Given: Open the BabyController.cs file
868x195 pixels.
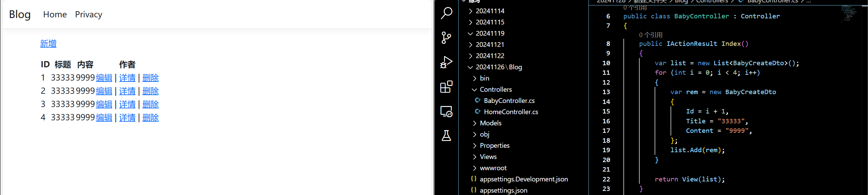Looking at the screenshot, I should tap(509, 101).
